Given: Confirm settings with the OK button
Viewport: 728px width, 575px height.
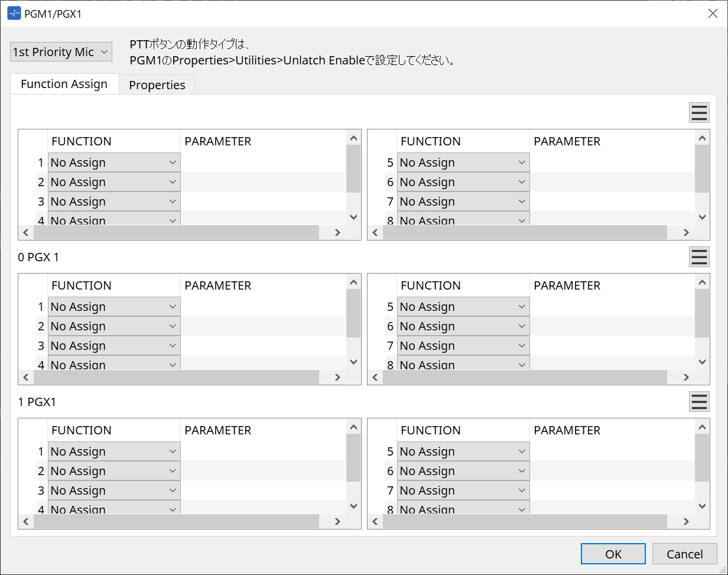Looking at the screenshot, I should click(613, 554).
